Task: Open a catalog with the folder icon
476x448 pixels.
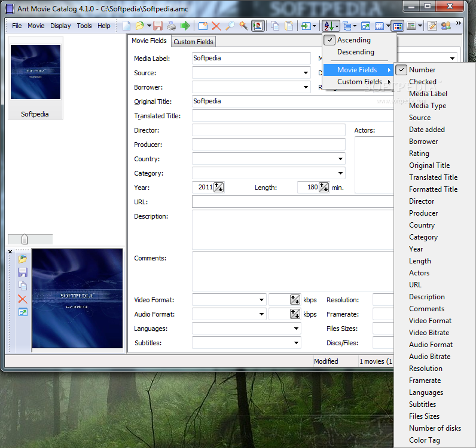Action: (140, 26)
